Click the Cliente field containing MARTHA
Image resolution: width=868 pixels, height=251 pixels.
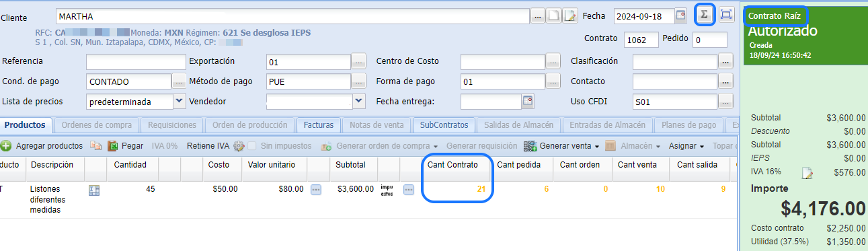coord(292,15)
